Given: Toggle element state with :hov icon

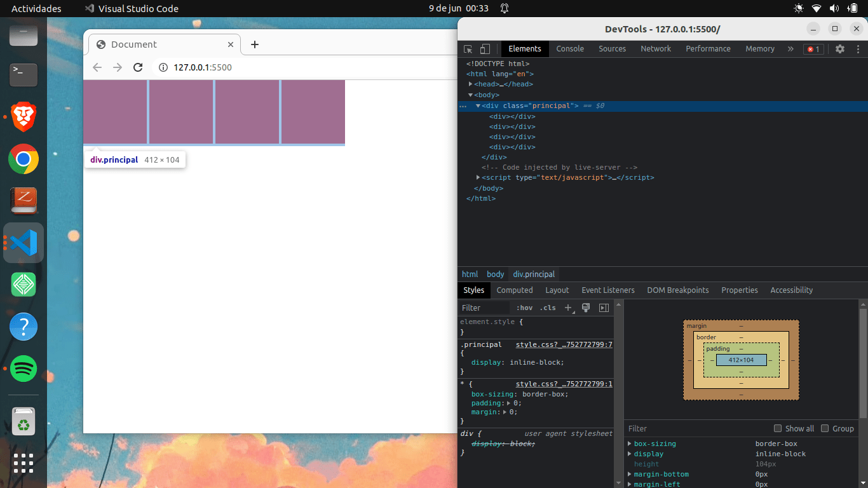Looking at the screenshot, I should 524,308.
